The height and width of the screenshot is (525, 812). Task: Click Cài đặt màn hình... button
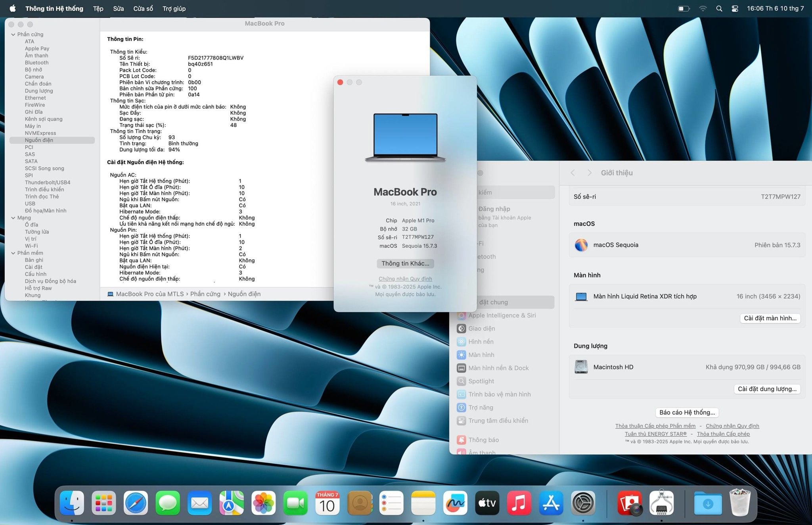click(770, 318)
